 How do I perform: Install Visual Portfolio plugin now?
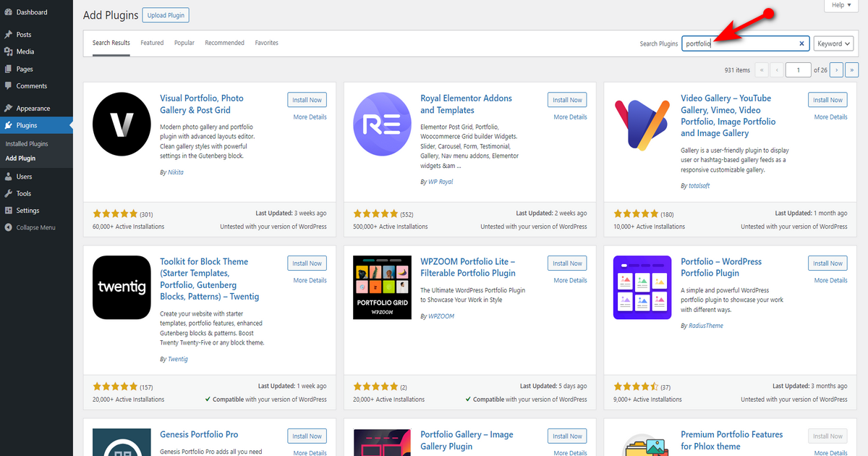tap(307, 100)
